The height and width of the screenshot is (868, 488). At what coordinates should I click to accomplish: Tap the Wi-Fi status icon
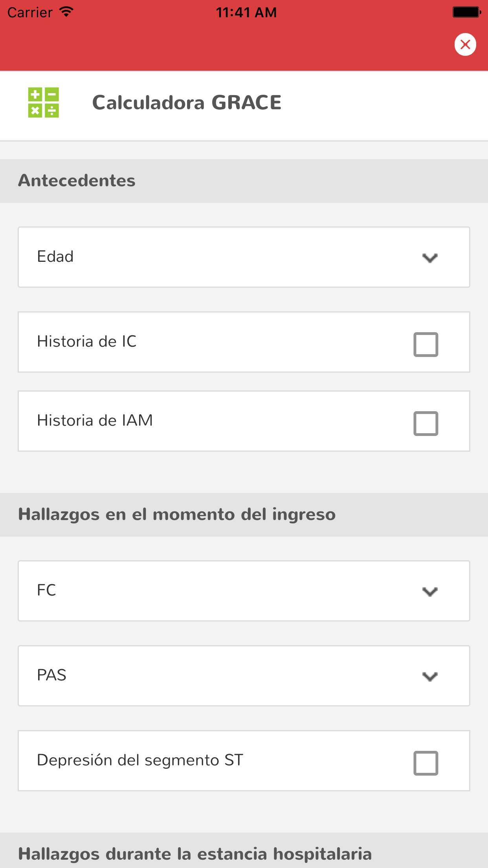[x=66, y=12]
